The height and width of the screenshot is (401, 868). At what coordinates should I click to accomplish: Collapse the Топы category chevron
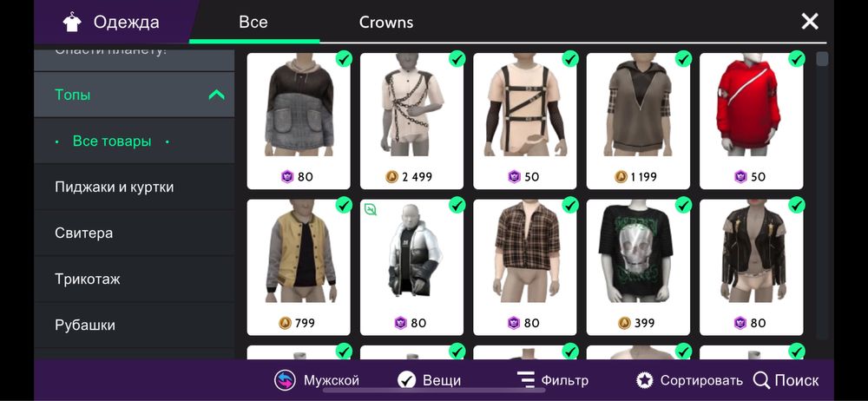click(216, 95)
